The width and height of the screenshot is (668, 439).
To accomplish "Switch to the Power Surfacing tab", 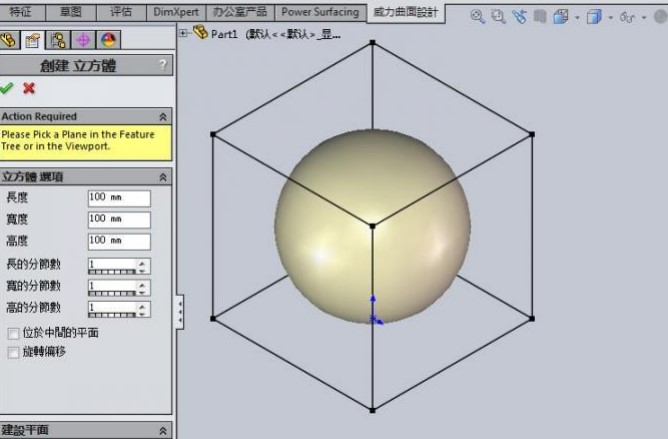I will tap(320, 12).
